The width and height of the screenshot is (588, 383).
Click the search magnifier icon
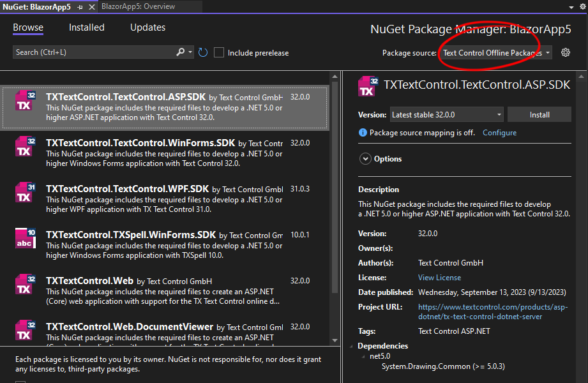pos(181,52)
